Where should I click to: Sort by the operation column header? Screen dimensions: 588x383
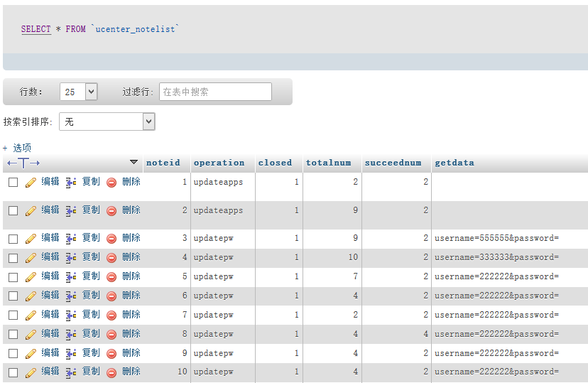coord(219,163)
